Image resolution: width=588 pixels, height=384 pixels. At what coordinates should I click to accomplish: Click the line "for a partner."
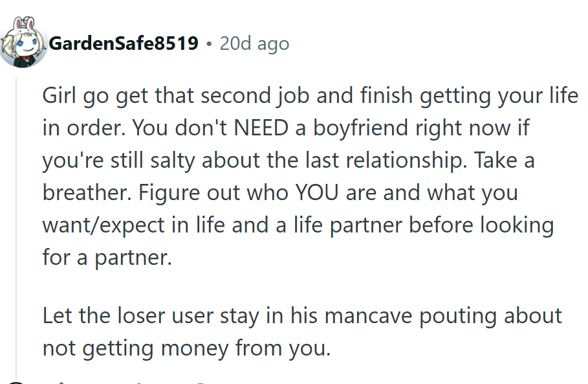coord(107,257)
